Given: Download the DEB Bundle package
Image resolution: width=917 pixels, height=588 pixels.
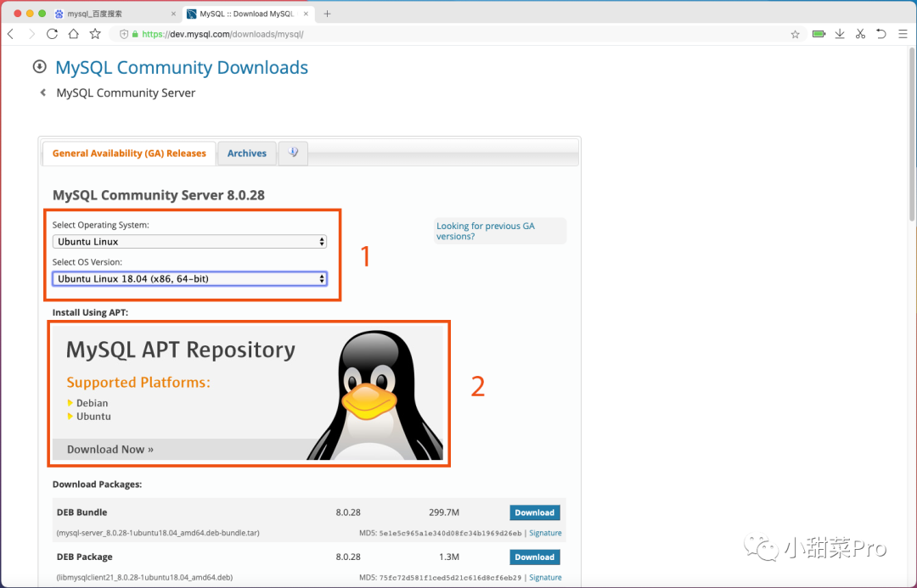Looking at the screenshot, I should click(x=535, y=512).
